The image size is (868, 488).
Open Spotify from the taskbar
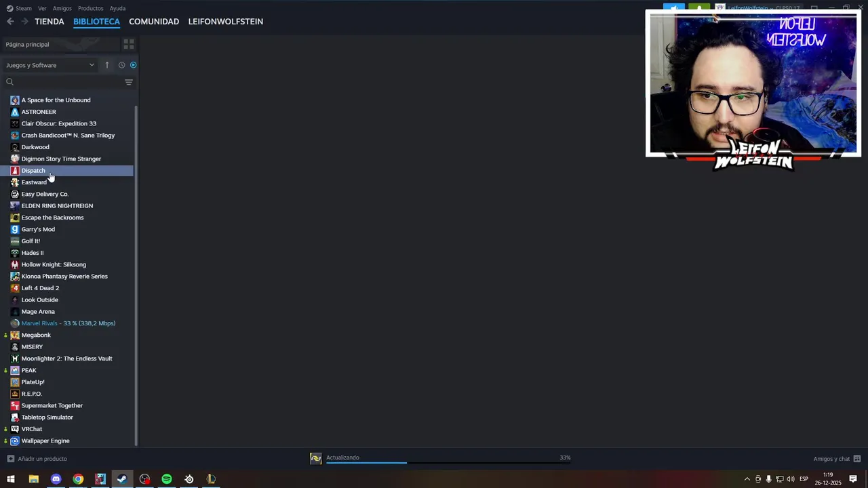click(167, 479)
